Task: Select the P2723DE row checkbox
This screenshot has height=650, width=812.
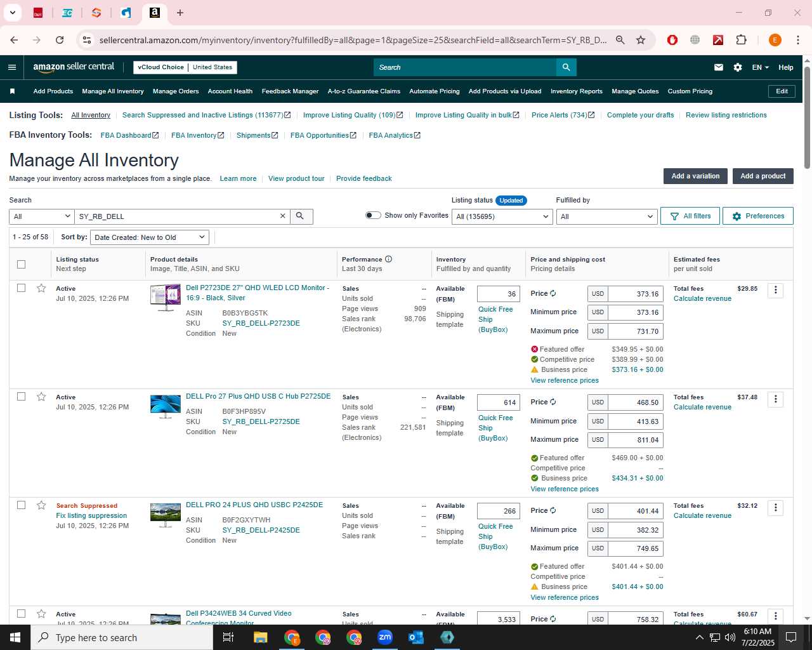Action: tap(21, 288)
